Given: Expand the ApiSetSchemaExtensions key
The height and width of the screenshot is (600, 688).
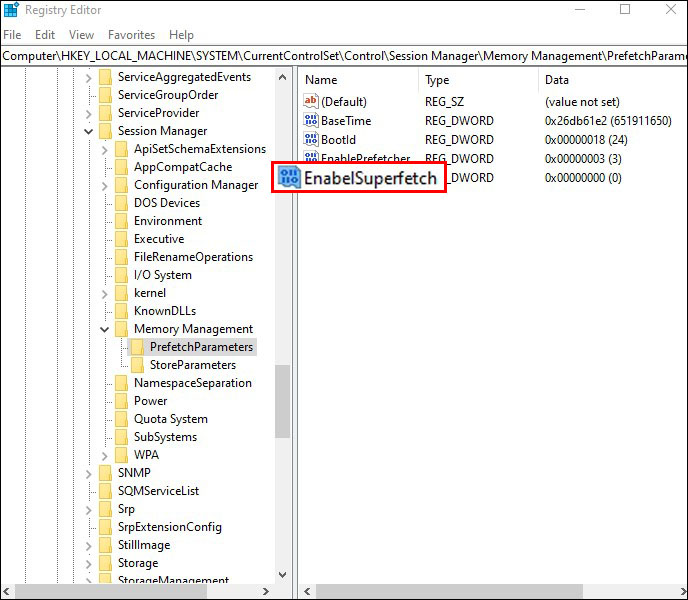Looking at the screenshot, I should (x=104, y=150).
